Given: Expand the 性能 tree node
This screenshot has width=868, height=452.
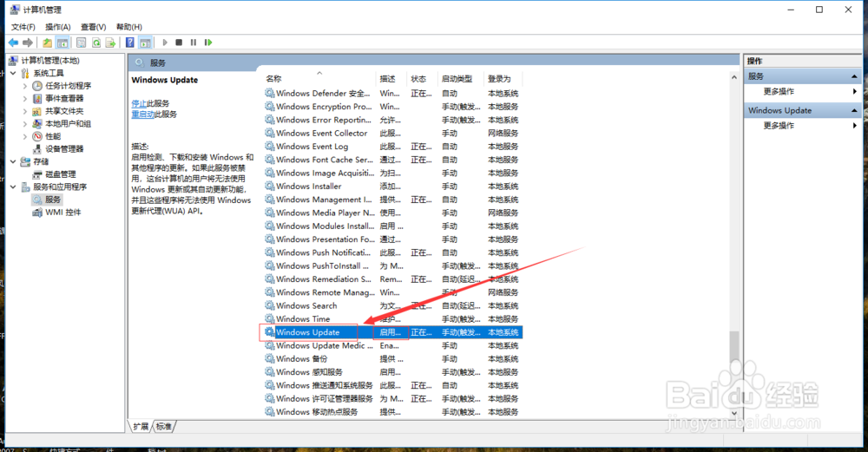Looking at the screenshot, I should click(x=25, y=137).
